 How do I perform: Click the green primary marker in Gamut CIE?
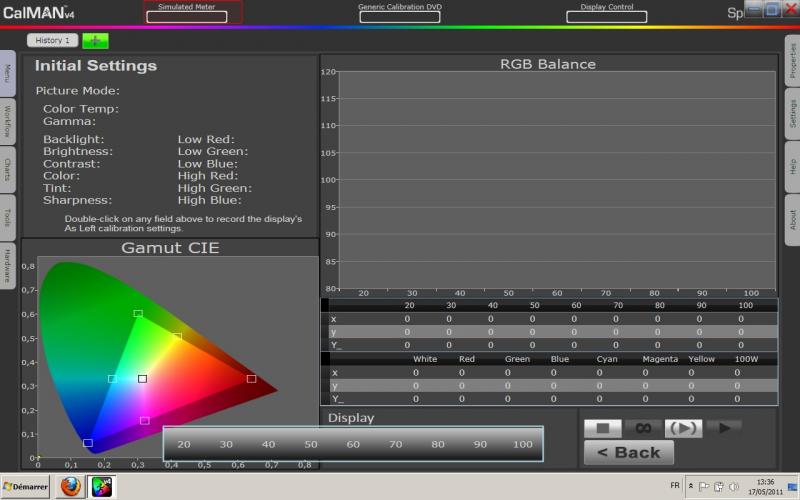[x=138, y=313]
